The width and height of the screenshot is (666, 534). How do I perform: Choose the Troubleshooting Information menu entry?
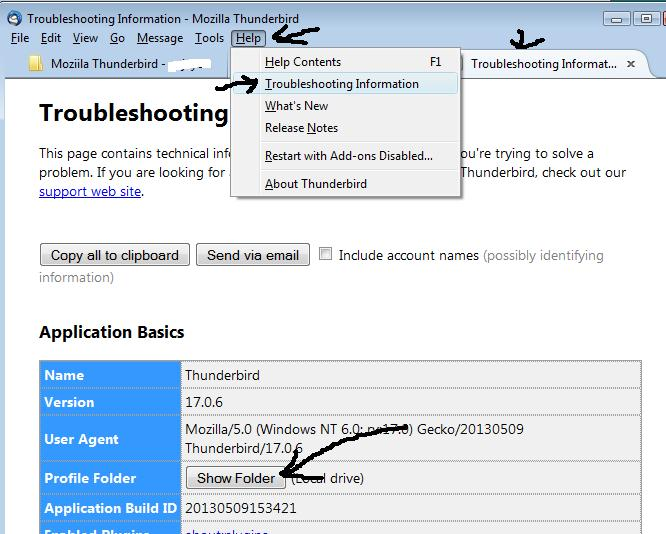coord(341,84)
